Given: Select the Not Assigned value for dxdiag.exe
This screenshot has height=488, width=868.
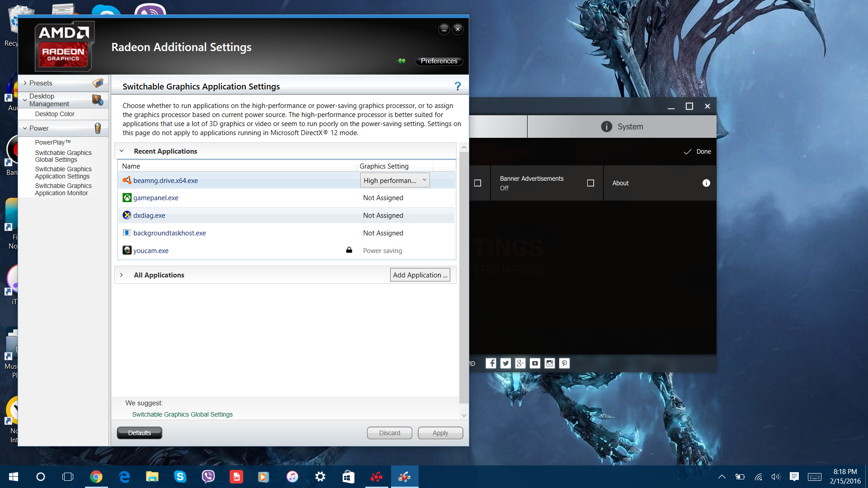Looking at the screenshot, I should click(x=383, y=216).
